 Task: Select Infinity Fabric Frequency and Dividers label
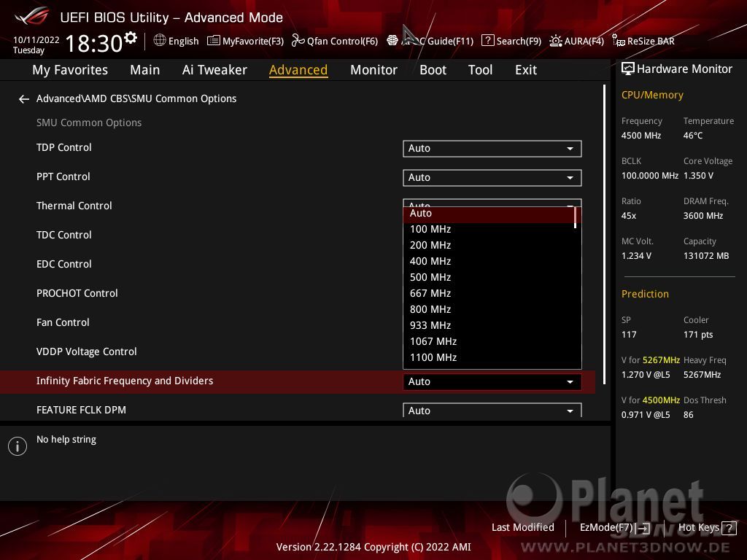(125, 381)
